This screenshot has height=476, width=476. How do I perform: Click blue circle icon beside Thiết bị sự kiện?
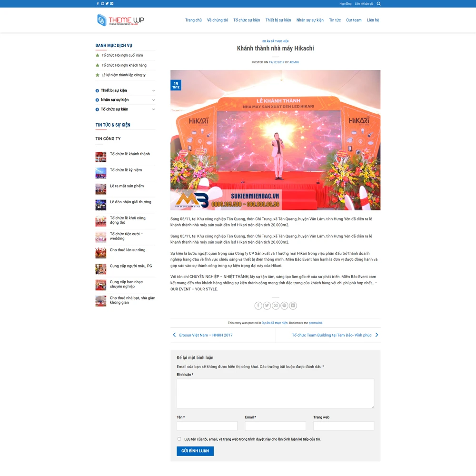click(97, 90)
